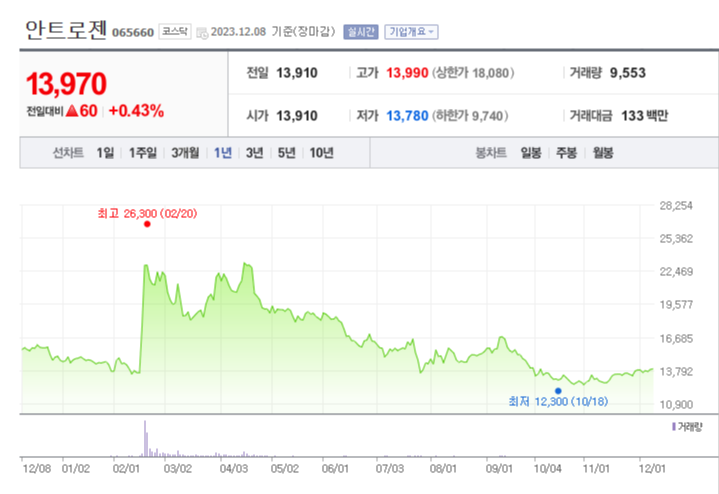
Task: Click the 시가 value 13,910
Action: pyautogui.click(x=297, y=116)
